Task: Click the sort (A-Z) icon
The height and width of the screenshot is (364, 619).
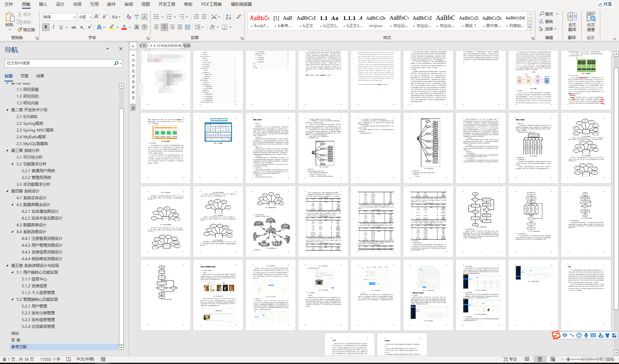Action: (228, 17)
